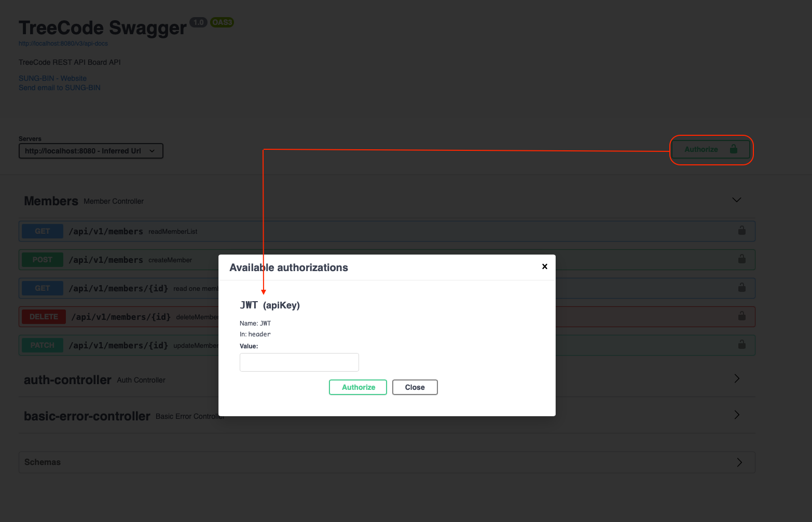The width and height of the screenshot is (812, 522).
Task: Expand the auth-controller section chevron
Action: 737,378
